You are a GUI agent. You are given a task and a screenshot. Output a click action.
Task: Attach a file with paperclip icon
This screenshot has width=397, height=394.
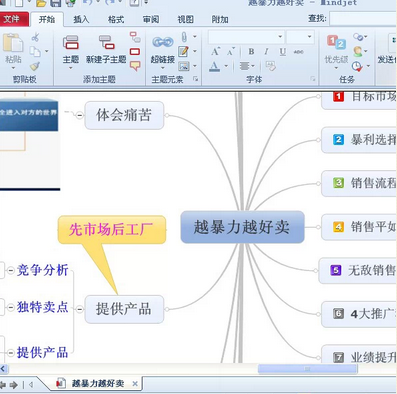(x=184, y=37)
